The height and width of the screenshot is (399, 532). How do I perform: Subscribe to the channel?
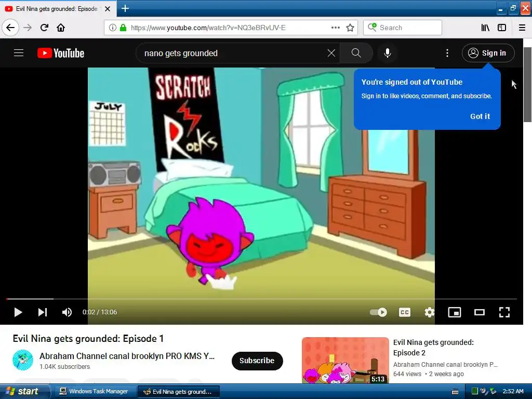pyautogui.click(x=257, y=361)
